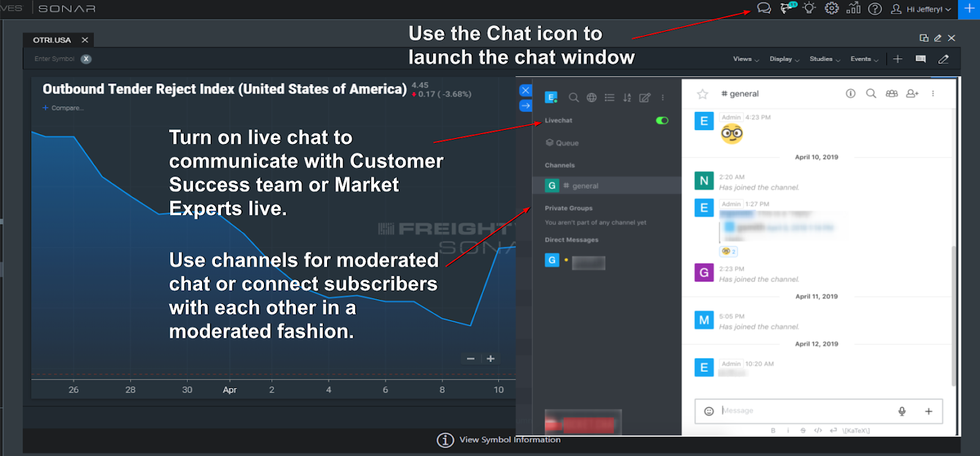Open the direct message with G avatar

coord(576,261)
